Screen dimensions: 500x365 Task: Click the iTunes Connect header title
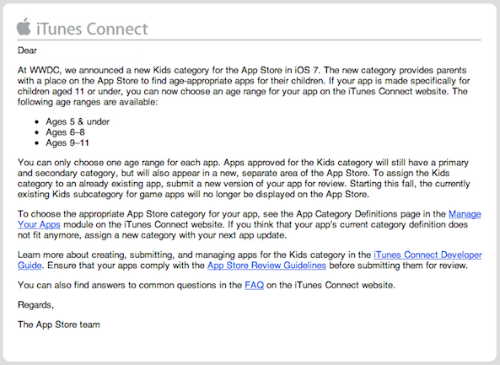pyautogui.click(x=92, y=29)
